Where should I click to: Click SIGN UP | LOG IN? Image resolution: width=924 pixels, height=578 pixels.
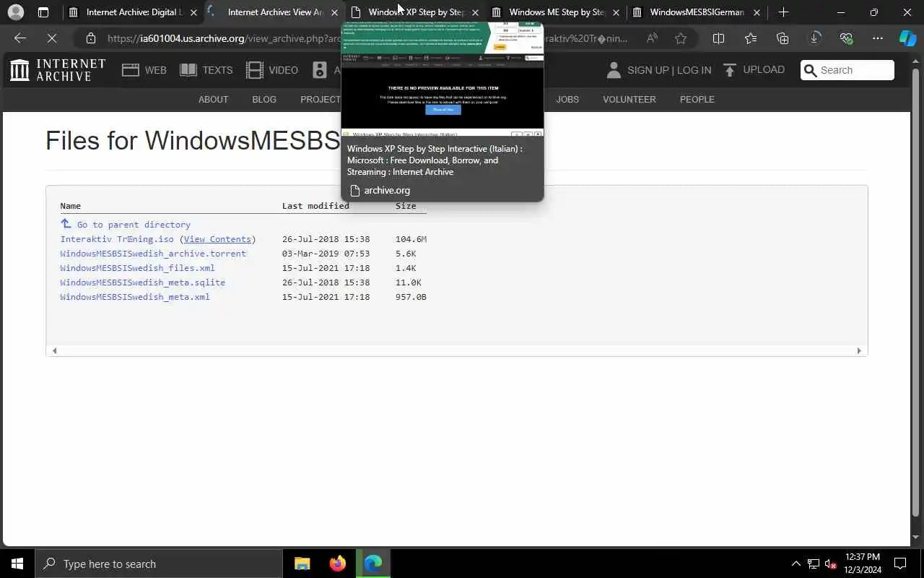(x=658, y=70)
